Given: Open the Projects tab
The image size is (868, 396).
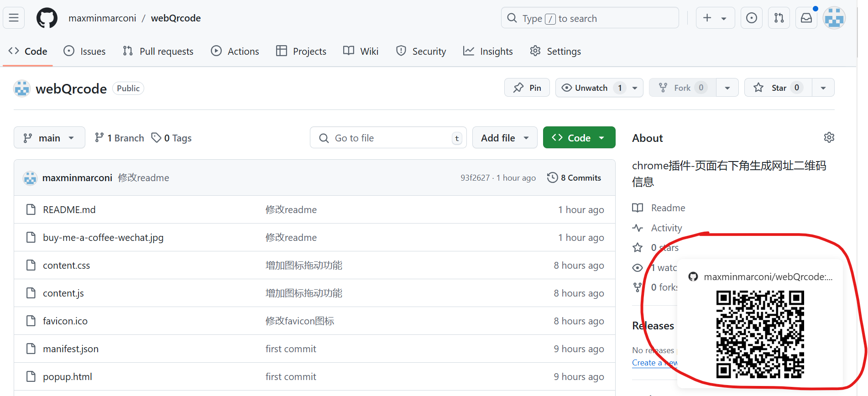Looking at the screenshot, I should pyautogui.click(x=301, y=51).
